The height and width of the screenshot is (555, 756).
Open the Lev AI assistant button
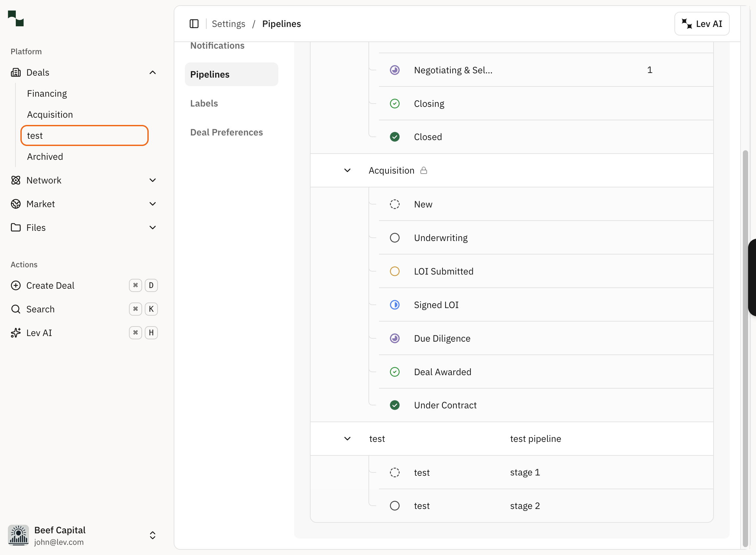701,24
